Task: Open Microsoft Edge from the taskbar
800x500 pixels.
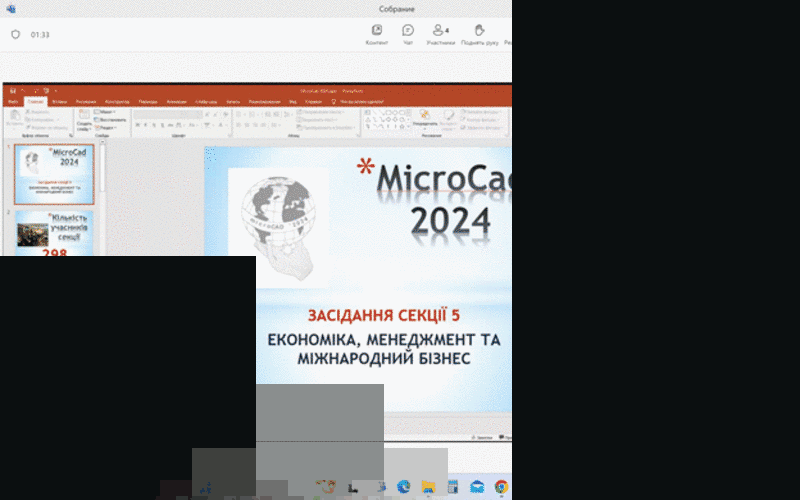Action: [x=404, y=487]
